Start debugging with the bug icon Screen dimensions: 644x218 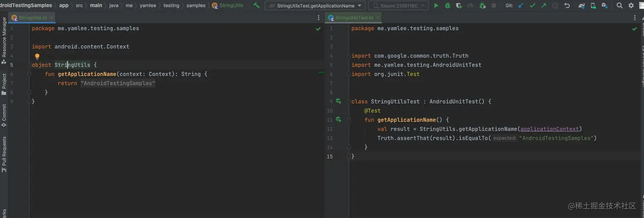(447, 6)
